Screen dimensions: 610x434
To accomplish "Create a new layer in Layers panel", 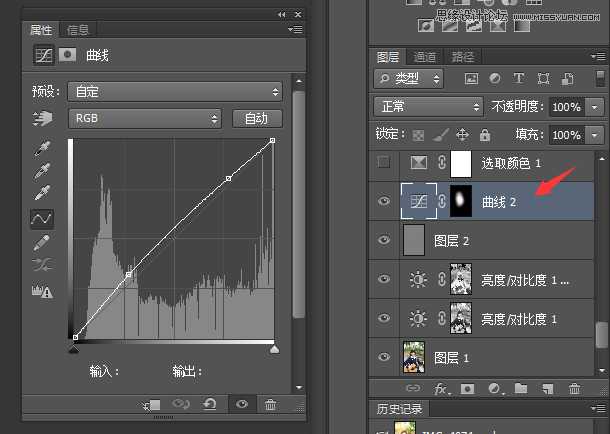I will [547, 388].
